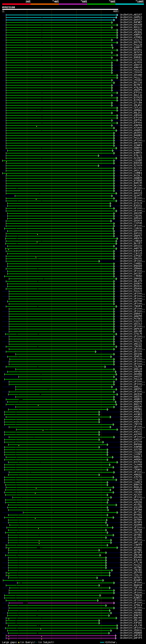Click the =100char. scale legend
Screen dimensions: 146x644
[x=109, y=642]
